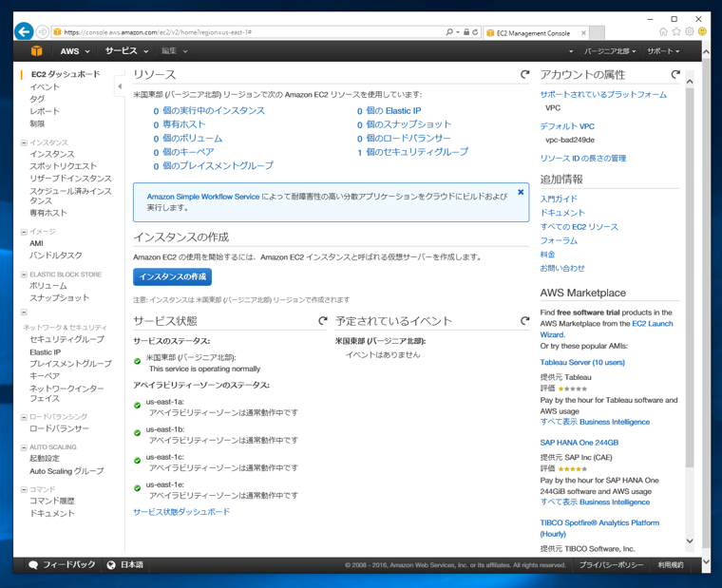Click the globe icon next to 日本語
The height and width of the screenshot is (588, 722).
[111, 565]
